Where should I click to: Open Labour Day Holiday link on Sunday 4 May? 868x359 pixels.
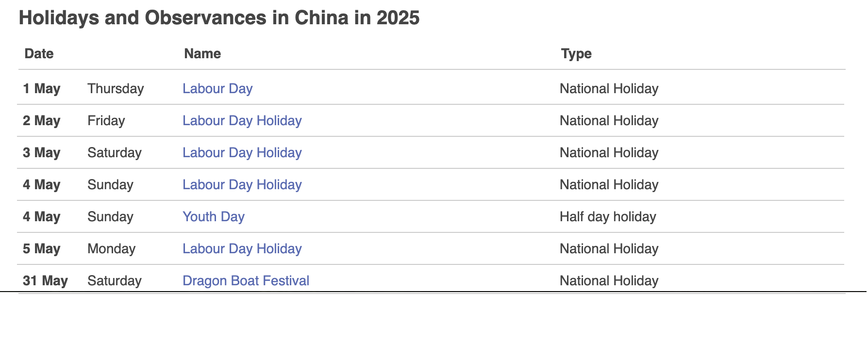(x=242, y=184)
